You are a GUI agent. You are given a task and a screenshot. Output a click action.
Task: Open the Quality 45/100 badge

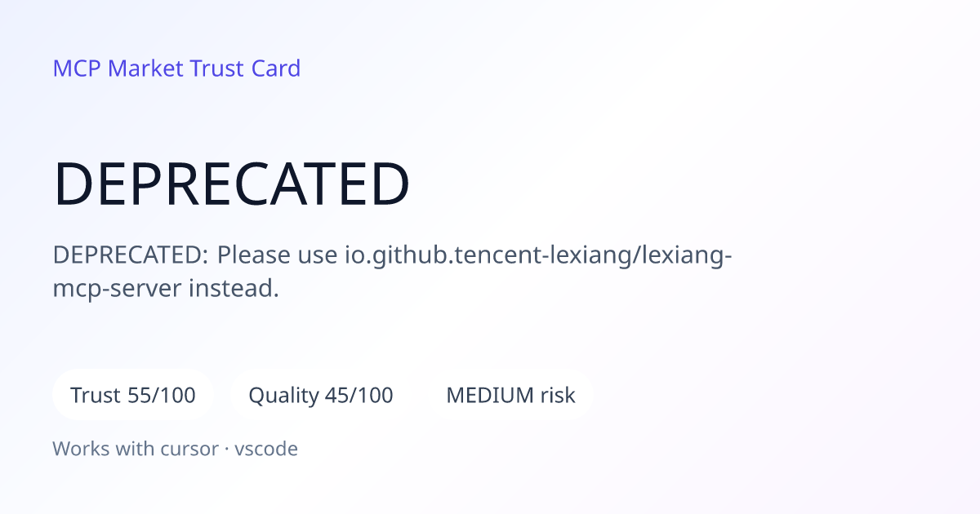coord(321,396)
